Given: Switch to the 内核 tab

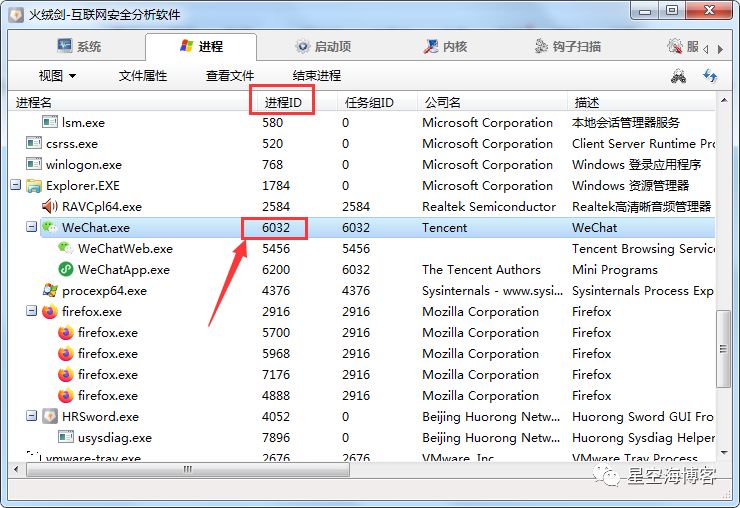Looking at the screenshot, I should coord(445,46).
